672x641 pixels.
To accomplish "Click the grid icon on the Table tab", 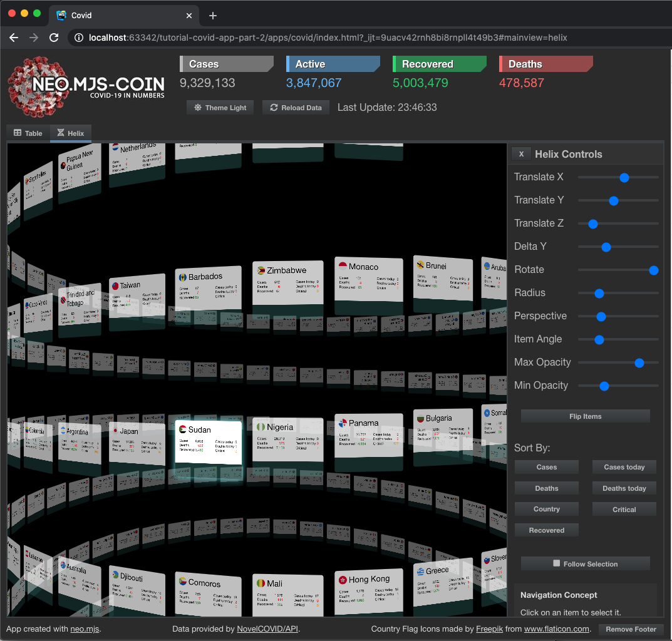I will click(x=18, y=133).
